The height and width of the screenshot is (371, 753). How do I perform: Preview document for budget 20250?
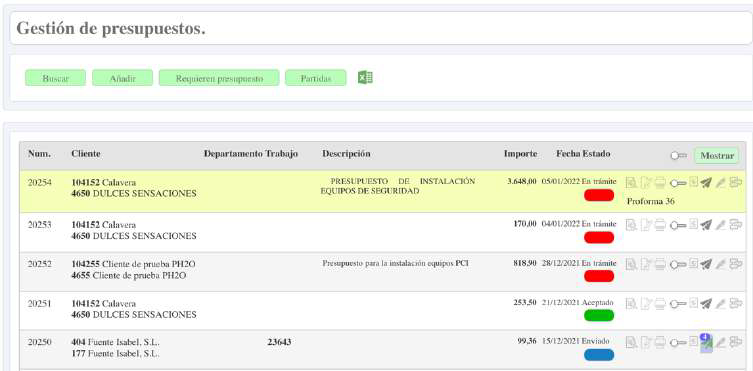click(x=631, y=342)
